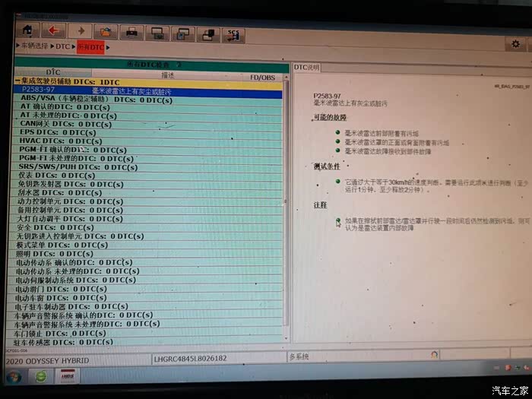
Task: Click the stacked documents toolbar icon
Action: pos(208,35)
